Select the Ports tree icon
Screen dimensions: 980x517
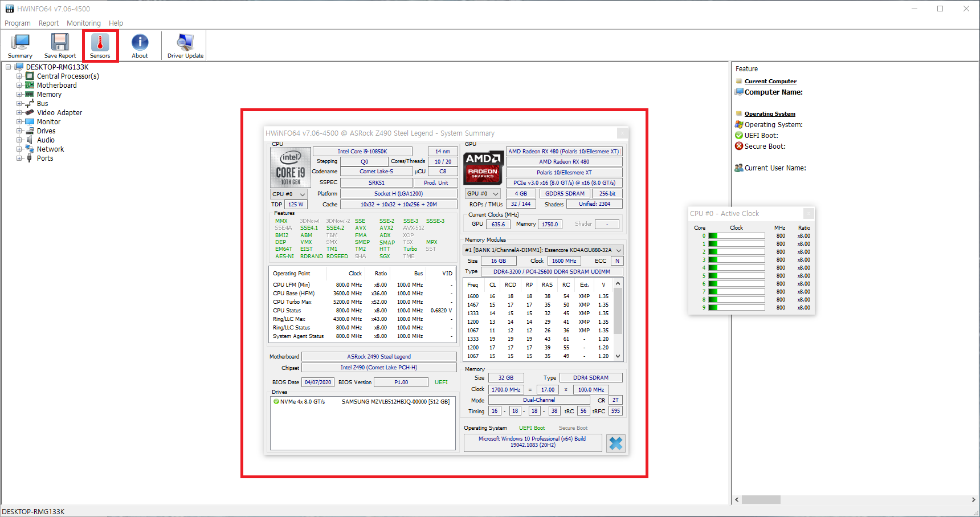pos(30,158)
